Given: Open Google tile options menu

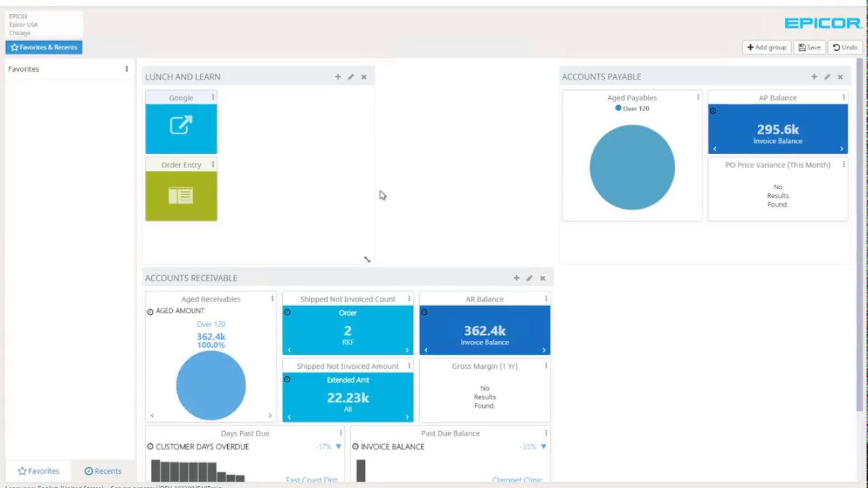Looking at the screenshot, I should (x=212, y=98).
